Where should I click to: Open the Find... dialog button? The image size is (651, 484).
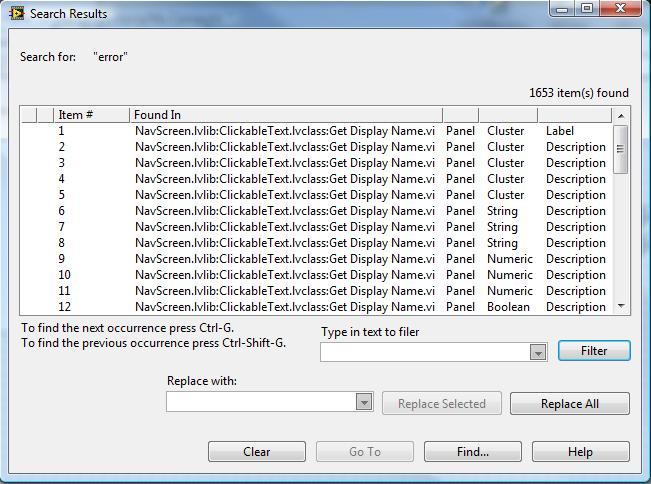[472, 452]
